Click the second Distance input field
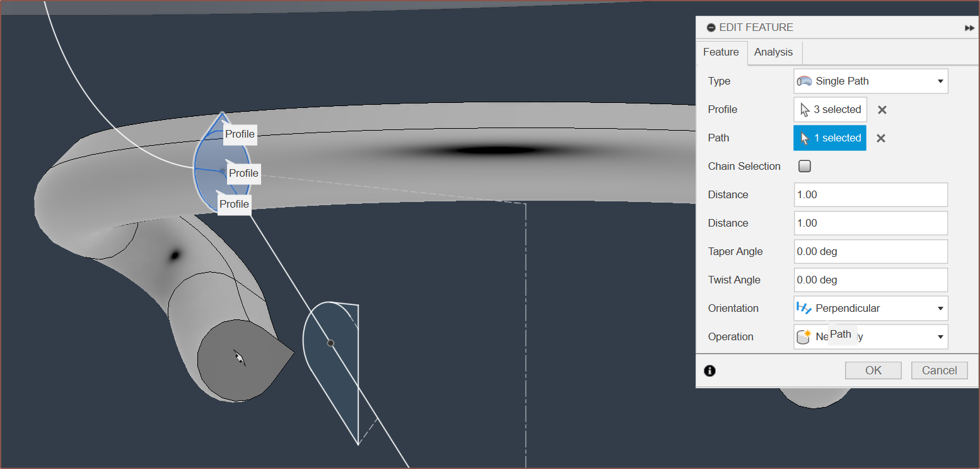This screenshot has height=469, width=980. point(870,223)
